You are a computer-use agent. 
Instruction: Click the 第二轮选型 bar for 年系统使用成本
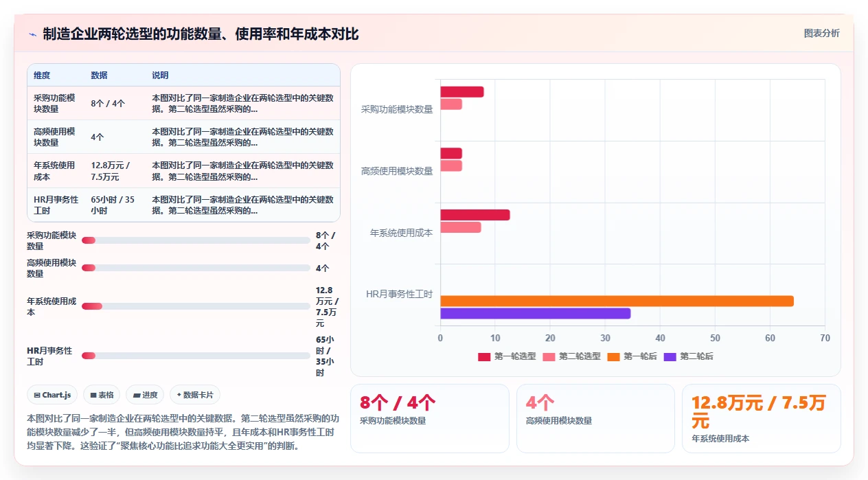coord(461,227)
